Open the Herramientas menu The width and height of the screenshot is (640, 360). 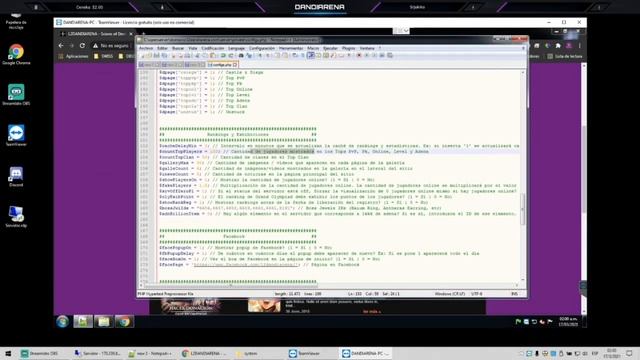pyautogui.click(x=291, y=48)
